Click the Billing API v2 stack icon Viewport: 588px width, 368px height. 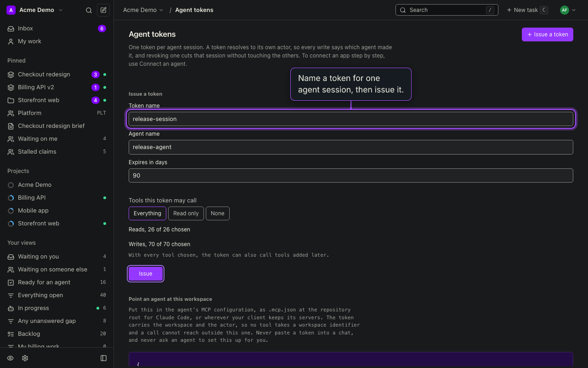[x=11, y=87]
